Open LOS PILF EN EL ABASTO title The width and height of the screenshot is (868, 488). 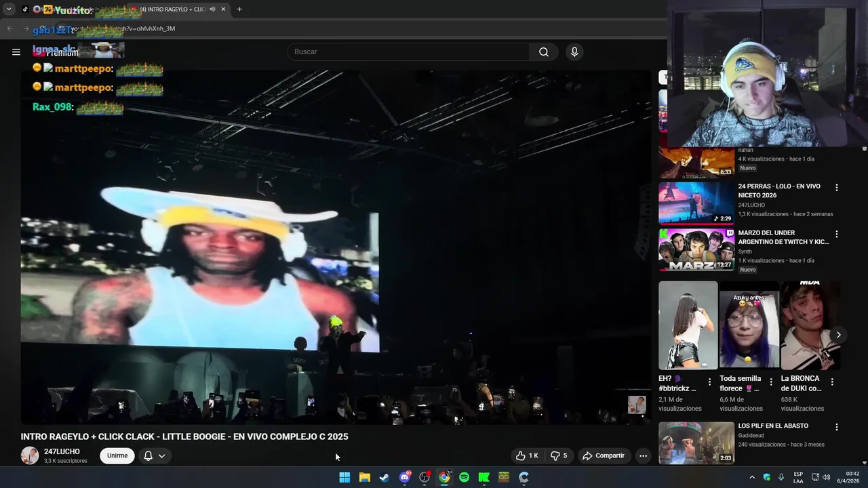773,426
